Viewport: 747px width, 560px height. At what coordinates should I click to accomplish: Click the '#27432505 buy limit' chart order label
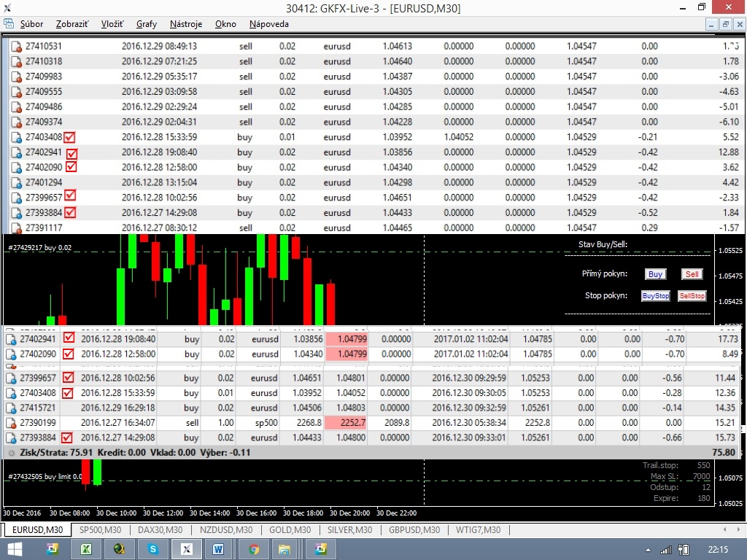[44, 476]
